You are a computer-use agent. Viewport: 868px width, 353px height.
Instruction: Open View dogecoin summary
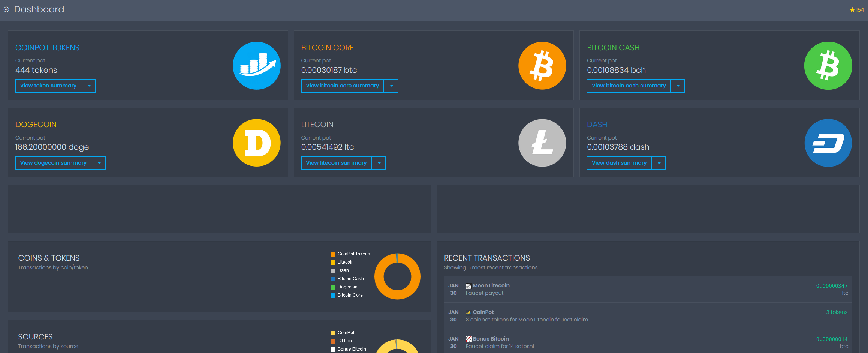click(x=53, y=163)
